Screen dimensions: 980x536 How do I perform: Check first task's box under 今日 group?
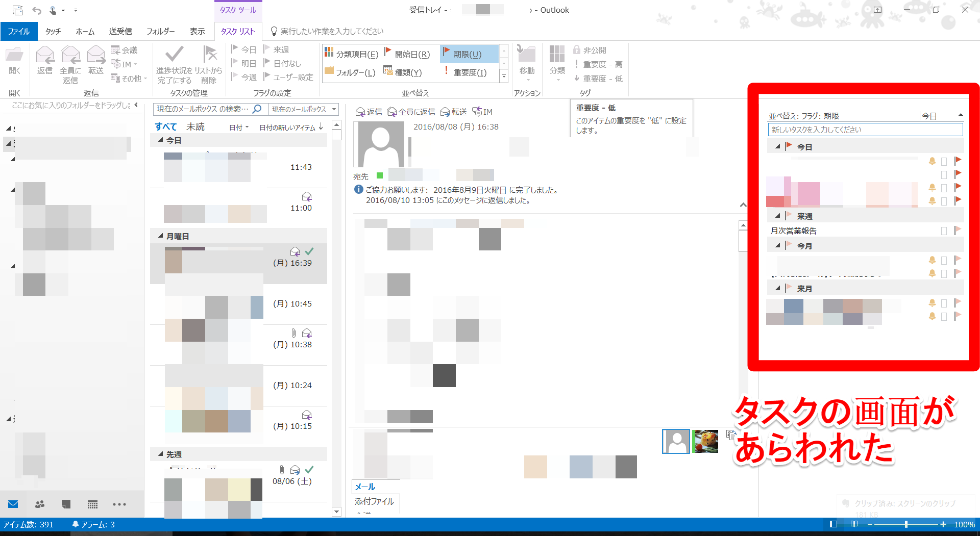(944, 161)
